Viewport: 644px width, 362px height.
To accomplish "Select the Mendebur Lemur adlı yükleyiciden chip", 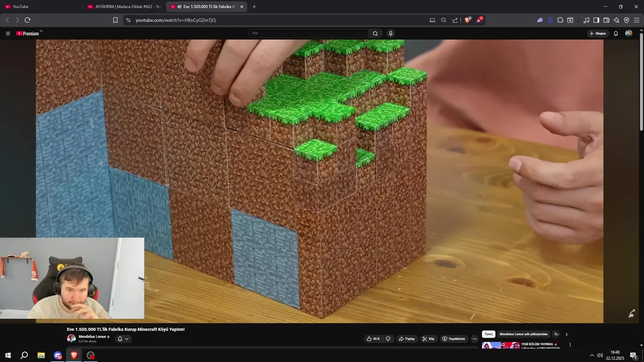I will coord(523,334).
